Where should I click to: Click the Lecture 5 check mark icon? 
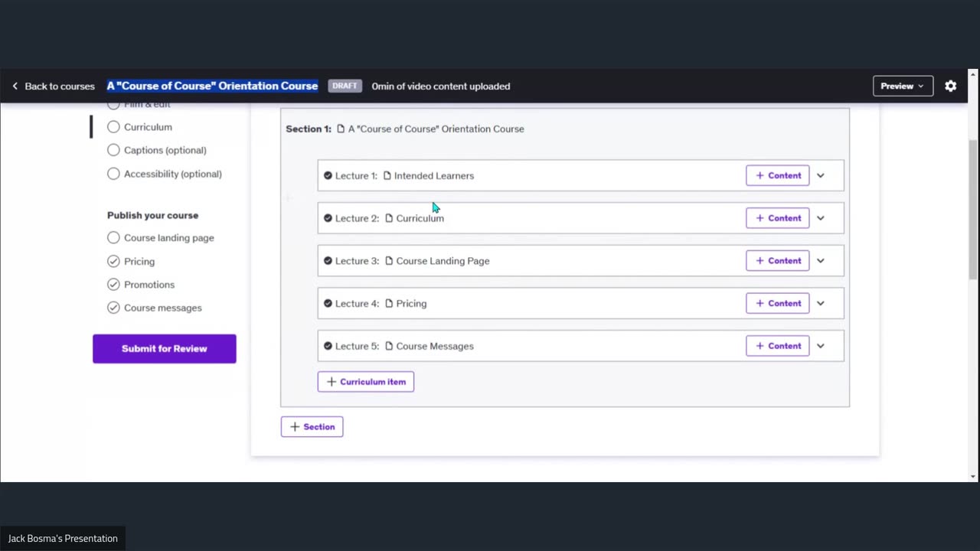click(328, 346)
